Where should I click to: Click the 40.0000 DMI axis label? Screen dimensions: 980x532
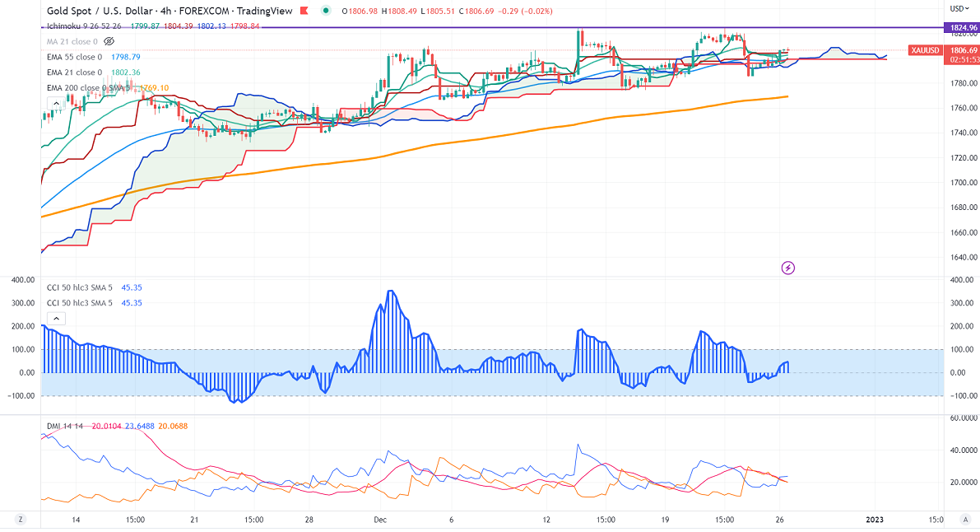(964, 450)
